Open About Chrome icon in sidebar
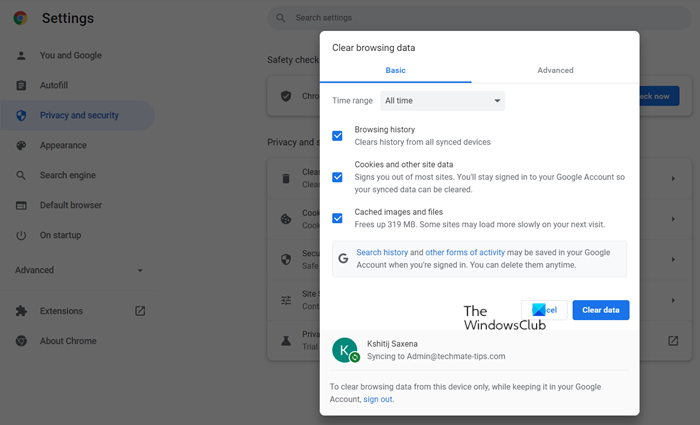 [21, 341]
